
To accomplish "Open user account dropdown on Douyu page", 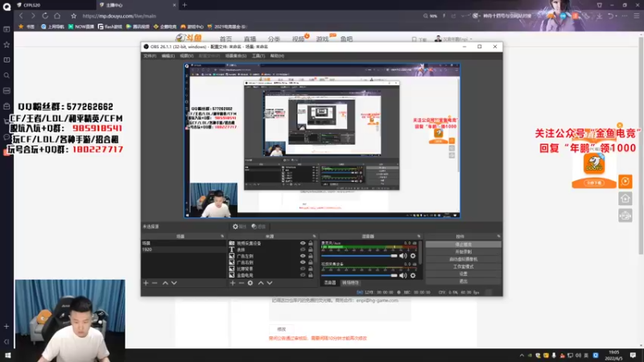I will 453,39.
